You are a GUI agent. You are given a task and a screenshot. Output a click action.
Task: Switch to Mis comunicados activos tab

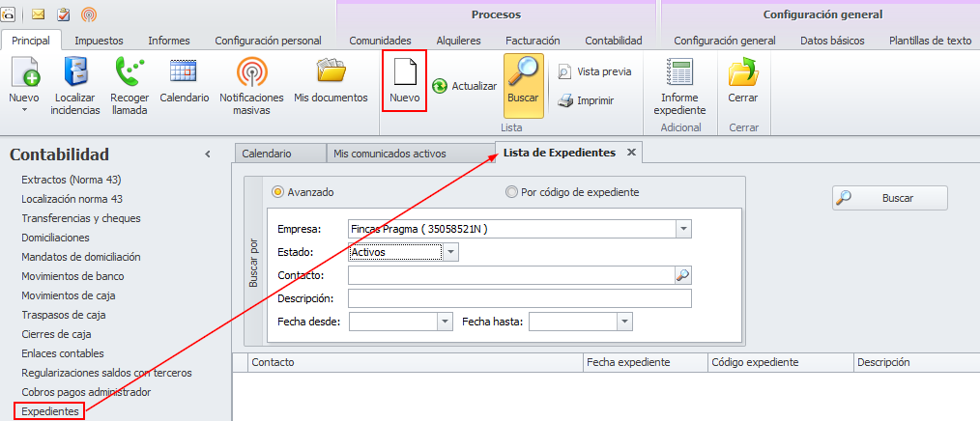pyautogui.click(x=411, y=153)
